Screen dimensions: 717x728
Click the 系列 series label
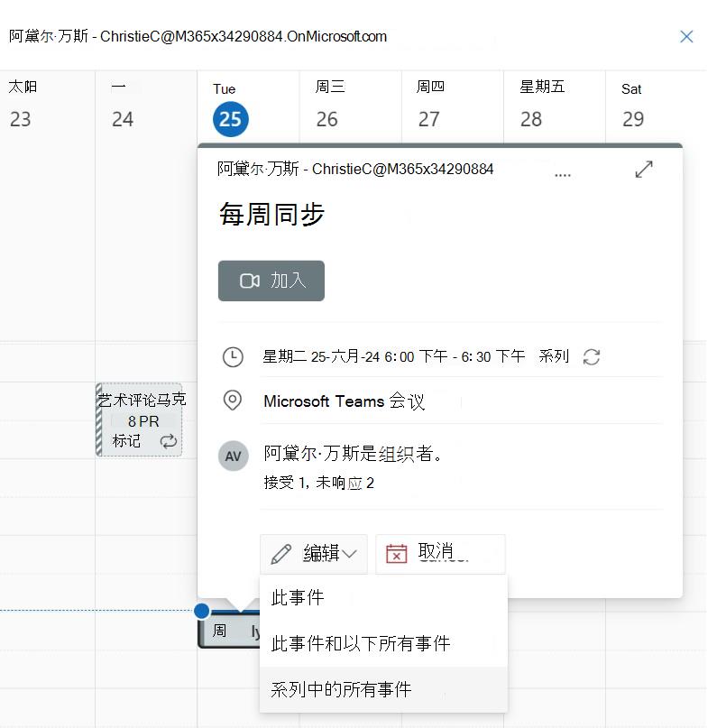(554, 356)
